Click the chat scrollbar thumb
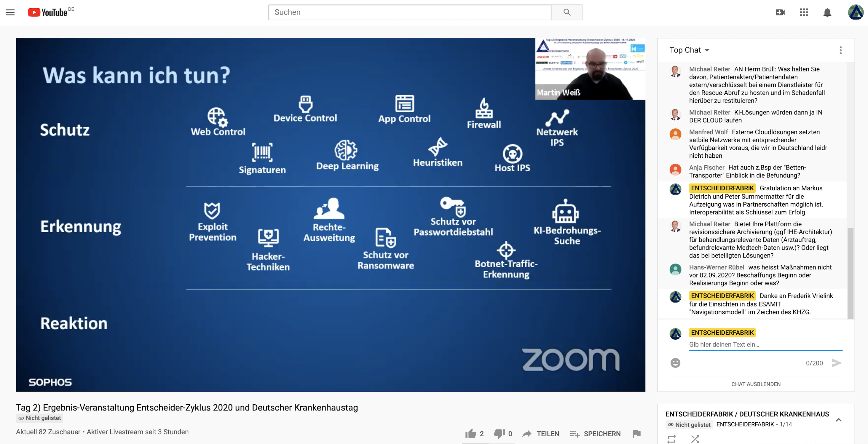868x444 pixels. pos(850,273)
